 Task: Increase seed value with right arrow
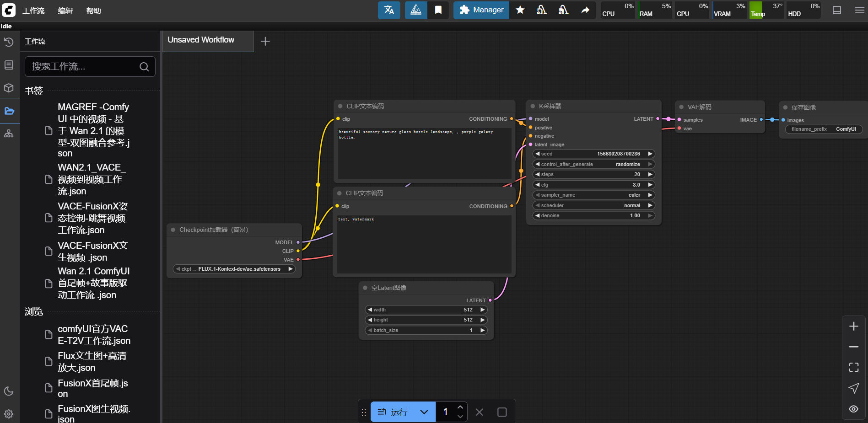pos(650,154)
